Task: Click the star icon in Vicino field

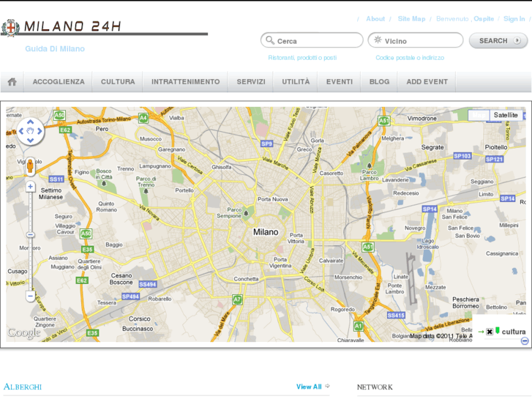Action: click(378, 40)
